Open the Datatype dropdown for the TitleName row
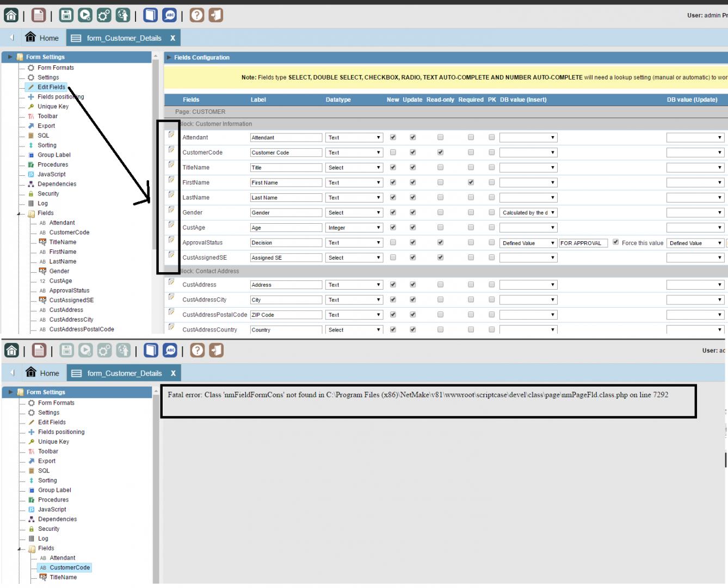The height and width of the screenshot is (588, 728). click(x=354, y=168)
